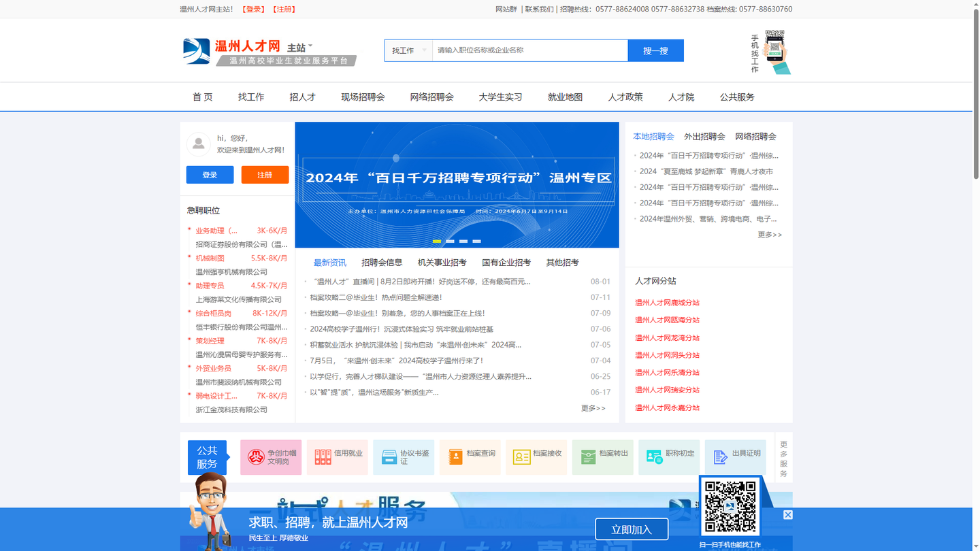Switch to the 其他招考 tab
Screen dimensions: 980x551
[x=562, y=263]
